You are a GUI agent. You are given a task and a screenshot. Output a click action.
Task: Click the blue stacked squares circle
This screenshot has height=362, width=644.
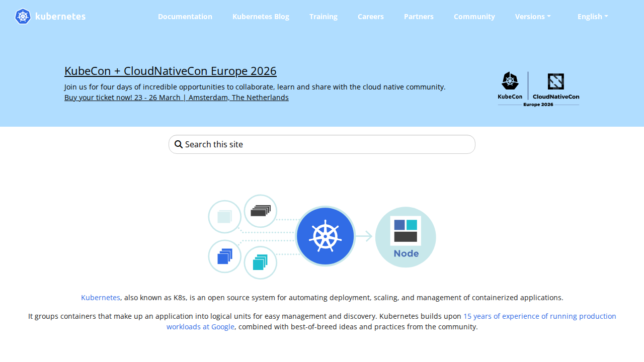pyautogui.click(x=225, y=256)
